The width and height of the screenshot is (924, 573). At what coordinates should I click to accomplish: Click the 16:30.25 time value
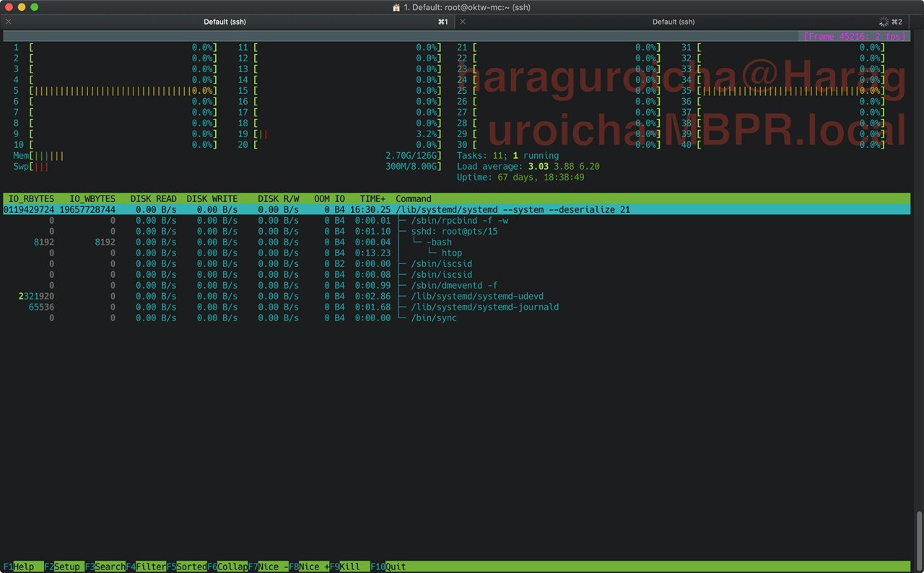370,209
